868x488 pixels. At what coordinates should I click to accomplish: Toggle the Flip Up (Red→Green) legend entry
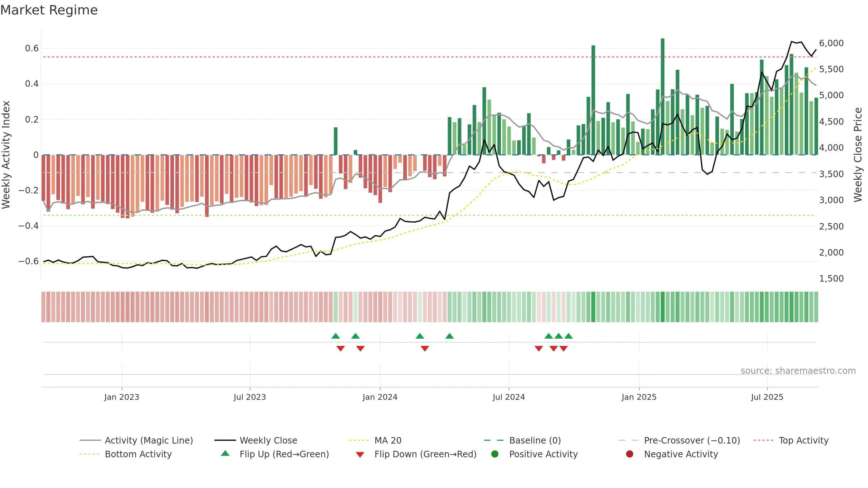click(275, 454)
